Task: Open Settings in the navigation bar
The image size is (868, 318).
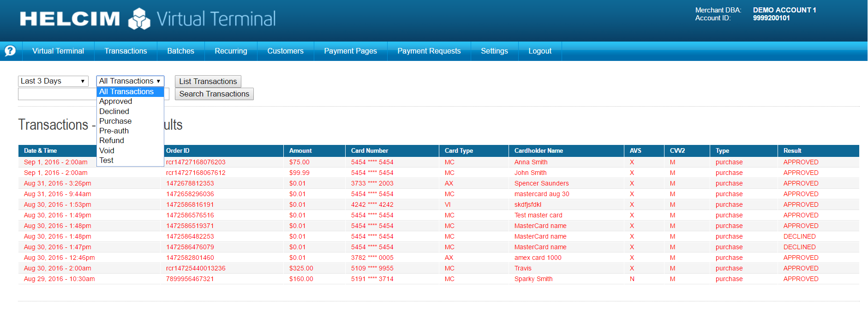Action: 494,51
